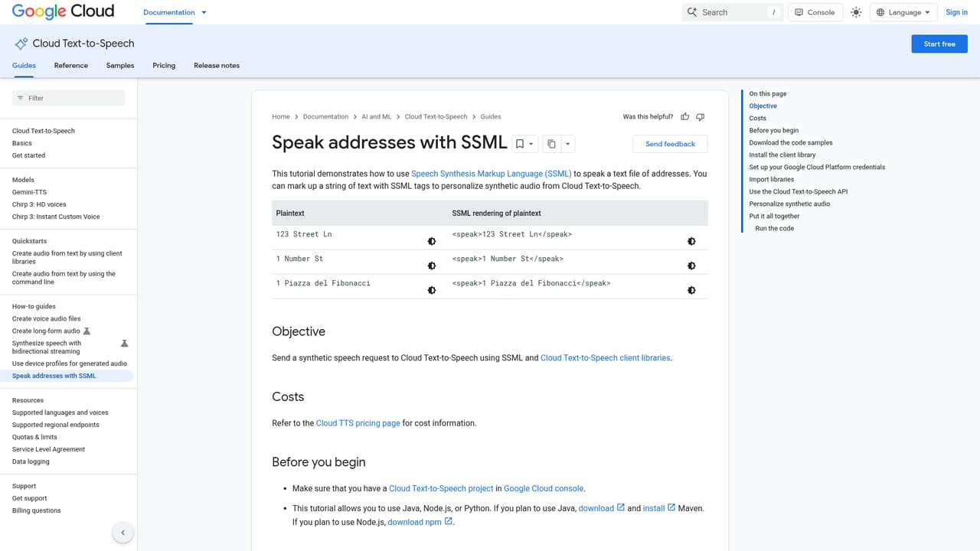
Task: Click external link icon after download npm
Action: click(449, 522)
